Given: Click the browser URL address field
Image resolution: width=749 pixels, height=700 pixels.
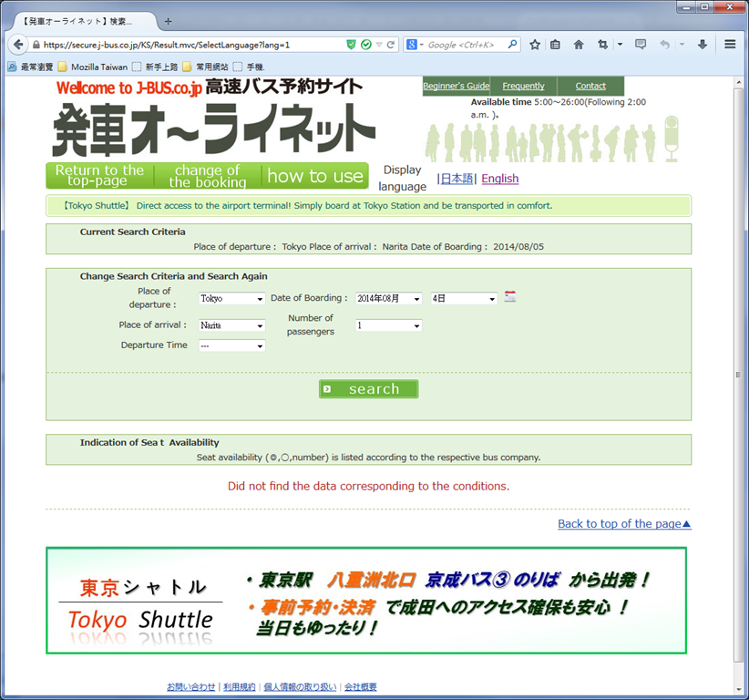Looking at the screenshot, I should click(x=191, y=45).
